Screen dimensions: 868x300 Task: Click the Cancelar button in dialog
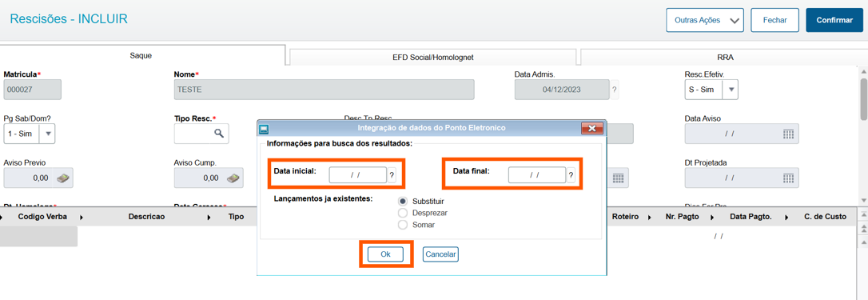click(440, 254)
